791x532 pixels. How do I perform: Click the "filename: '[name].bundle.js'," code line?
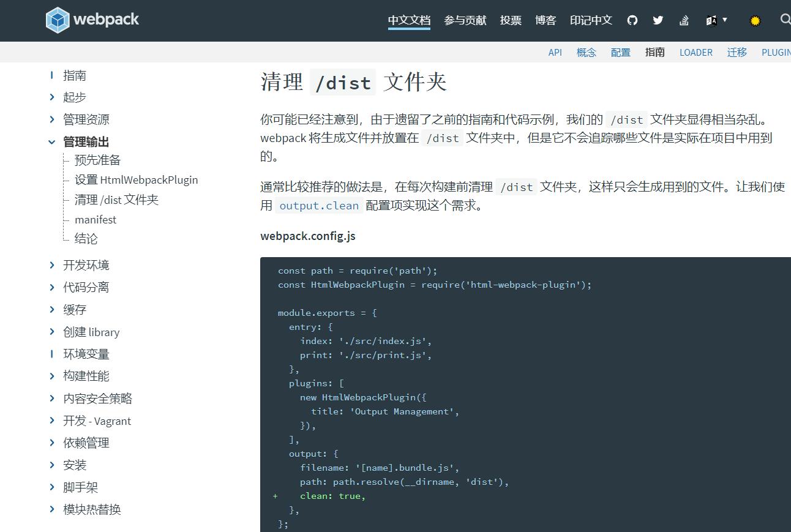(380, 468)
